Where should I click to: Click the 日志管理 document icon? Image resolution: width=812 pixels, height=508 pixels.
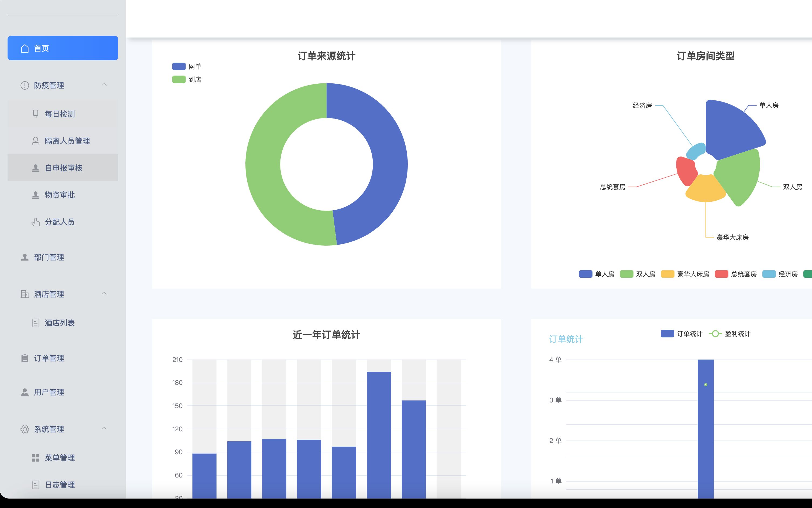click(36, 485)
